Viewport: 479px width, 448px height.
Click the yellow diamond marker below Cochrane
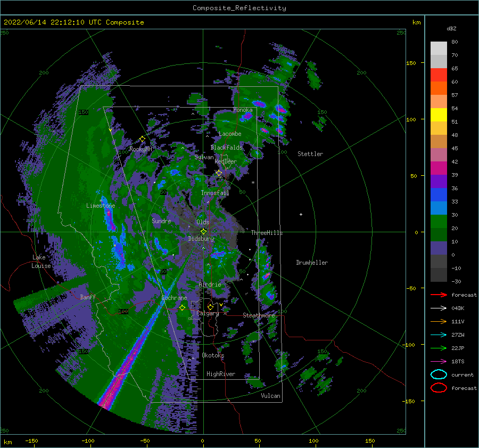183,307
